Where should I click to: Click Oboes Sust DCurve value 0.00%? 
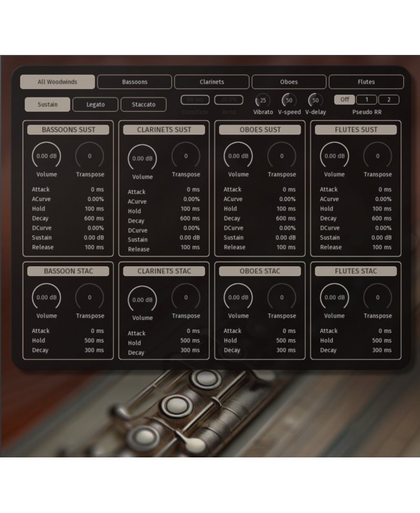coord(287,227)
